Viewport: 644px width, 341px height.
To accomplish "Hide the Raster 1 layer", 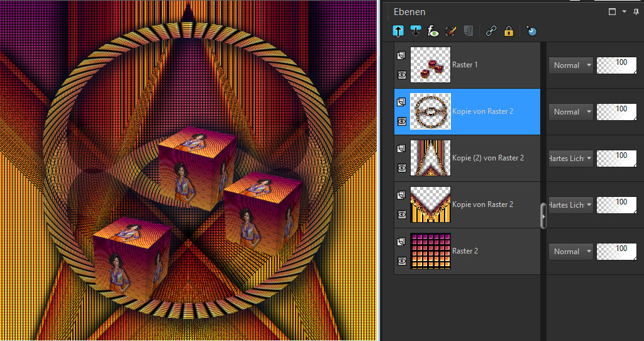I will [402, 75].
